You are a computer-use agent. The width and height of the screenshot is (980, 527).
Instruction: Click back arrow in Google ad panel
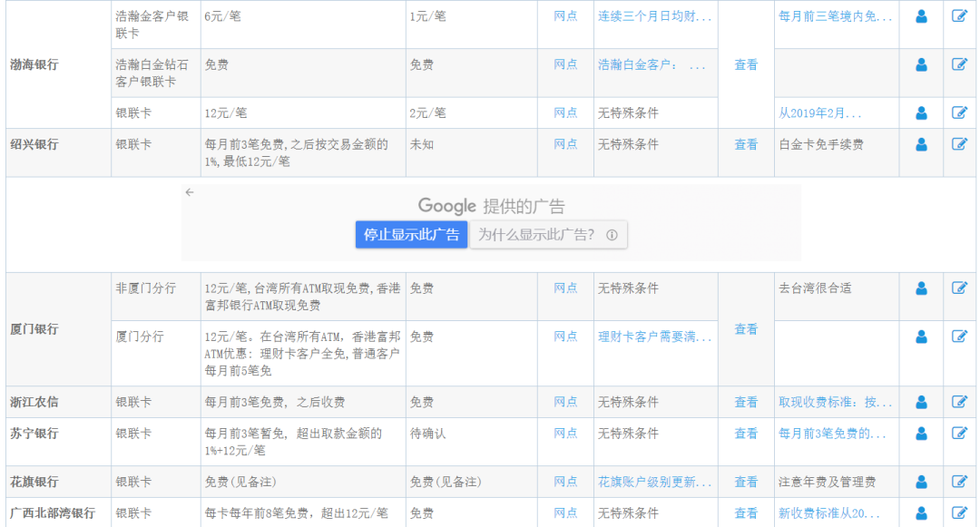(x=190, y=192)
